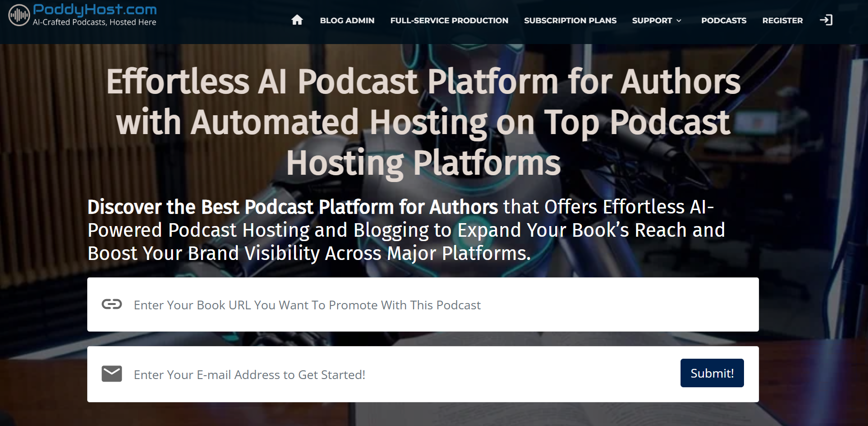Click the home icon in navigation bar
The width and height of the screenshot is (868, 426).
pyautogui.click(x=297, y=20)
